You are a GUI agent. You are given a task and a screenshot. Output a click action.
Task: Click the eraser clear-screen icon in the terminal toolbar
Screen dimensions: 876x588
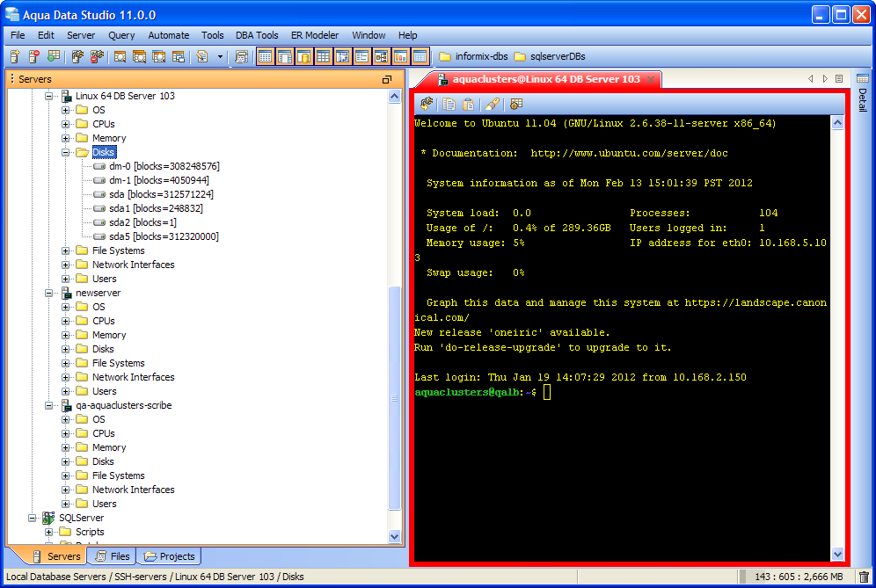[x=493, y=104]
